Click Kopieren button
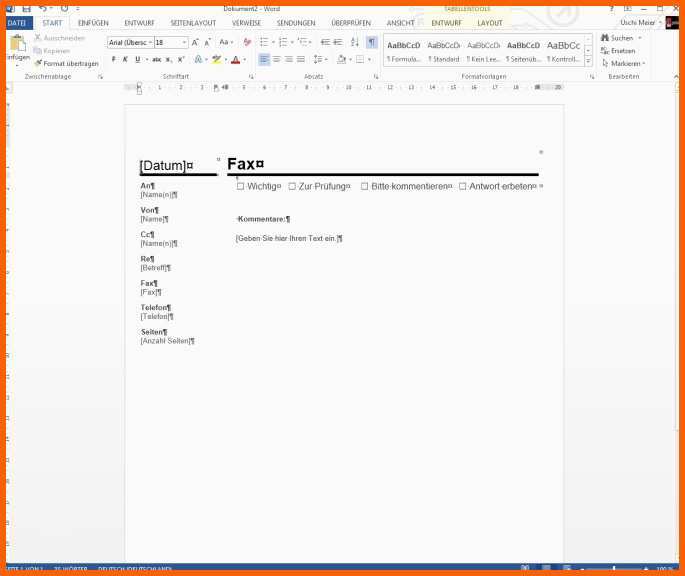Image resolution: width=685 pixels, height=576 pixels. pyautogui.click(x=52, y=51)
